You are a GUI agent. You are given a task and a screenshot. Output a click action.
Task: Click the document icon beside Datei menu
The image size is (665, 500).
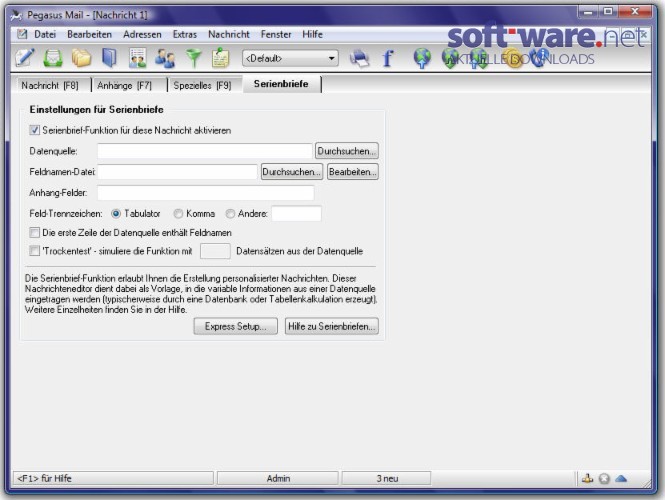(22, 34)
